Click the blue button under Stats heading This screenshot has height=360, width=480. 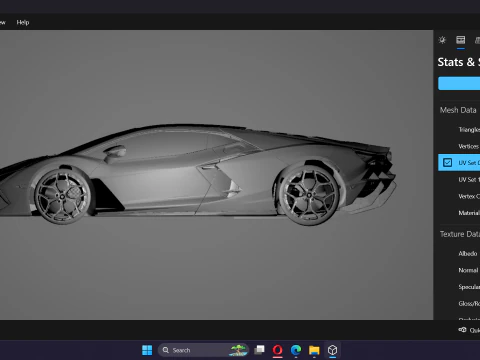coord(459,83)
